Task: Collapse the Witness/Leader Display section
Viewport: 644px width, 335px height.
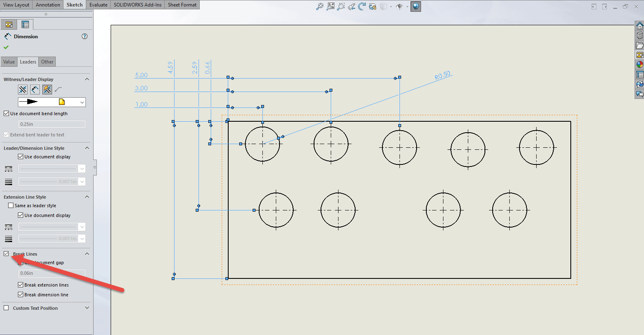Action: (x=87, y=79)
